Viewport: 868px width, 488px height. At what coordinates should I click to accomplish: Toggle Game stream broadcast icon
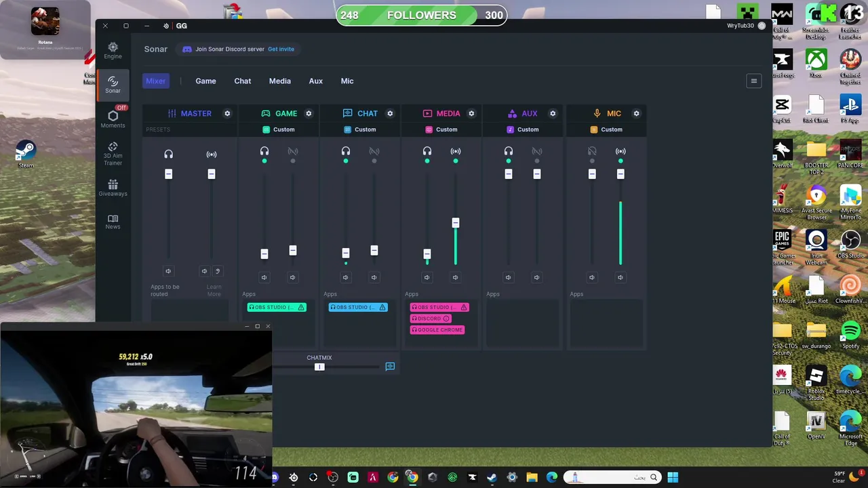[x=293, y=151]
